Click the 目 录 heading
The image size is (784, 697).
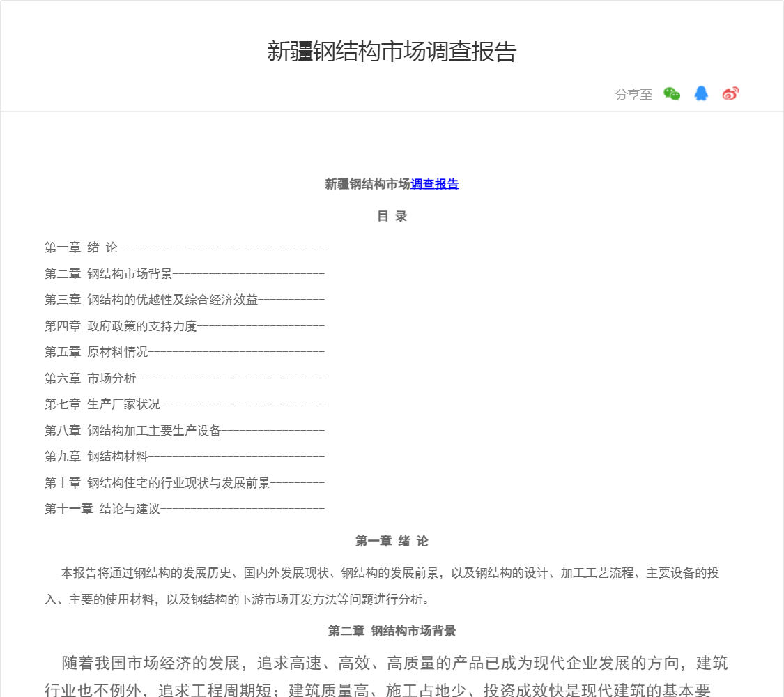(x=392, y=217)
